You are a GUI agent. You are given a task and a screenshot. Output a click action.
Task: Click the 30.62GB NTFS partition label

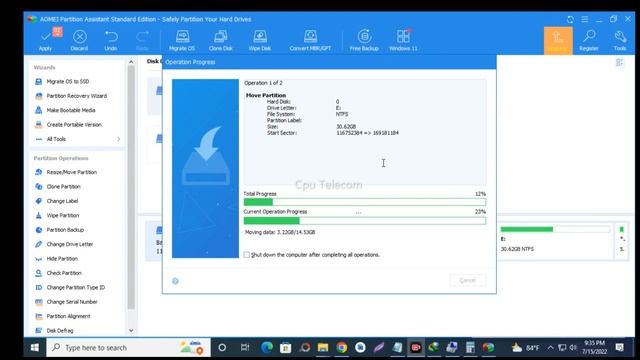pos(517,249)
